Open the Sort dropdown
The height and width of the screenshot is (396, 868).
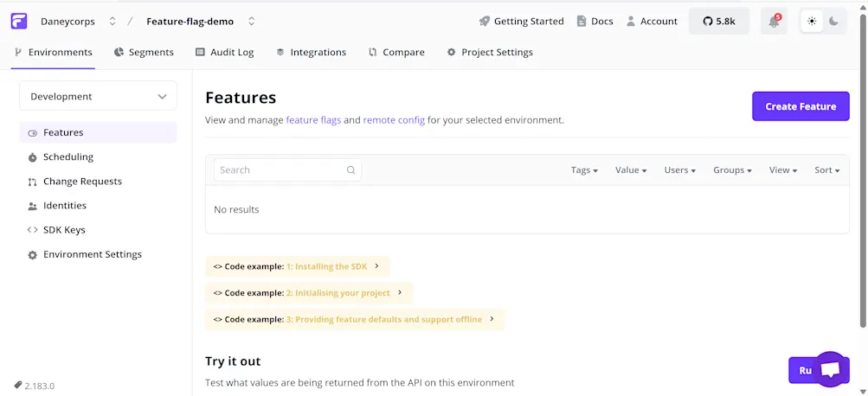827,170
